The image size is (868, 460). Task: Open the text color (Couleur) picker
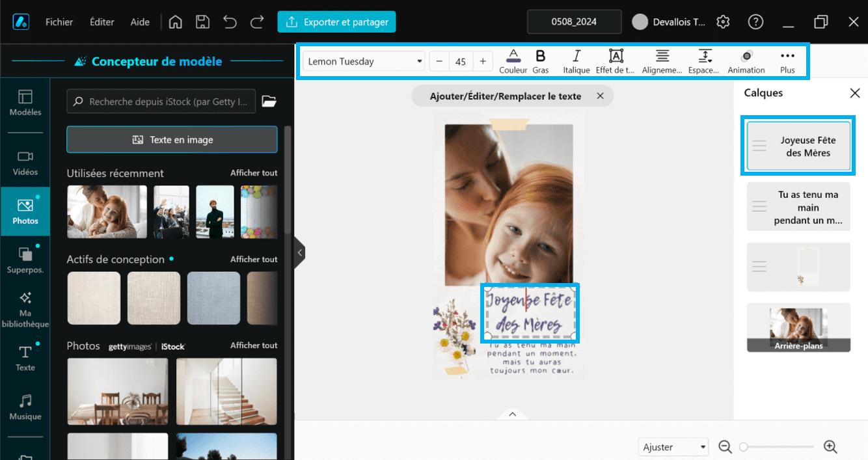513,61
